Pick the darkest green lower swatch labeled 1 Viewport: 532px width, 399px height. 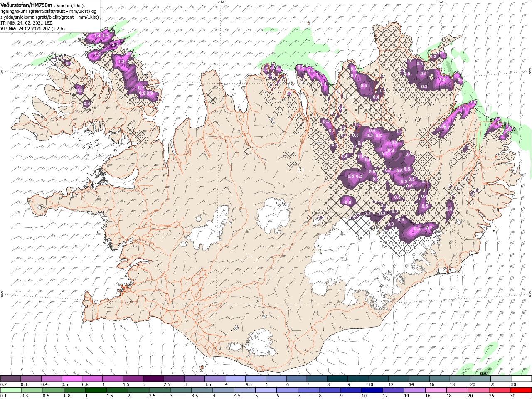[96, 390]
